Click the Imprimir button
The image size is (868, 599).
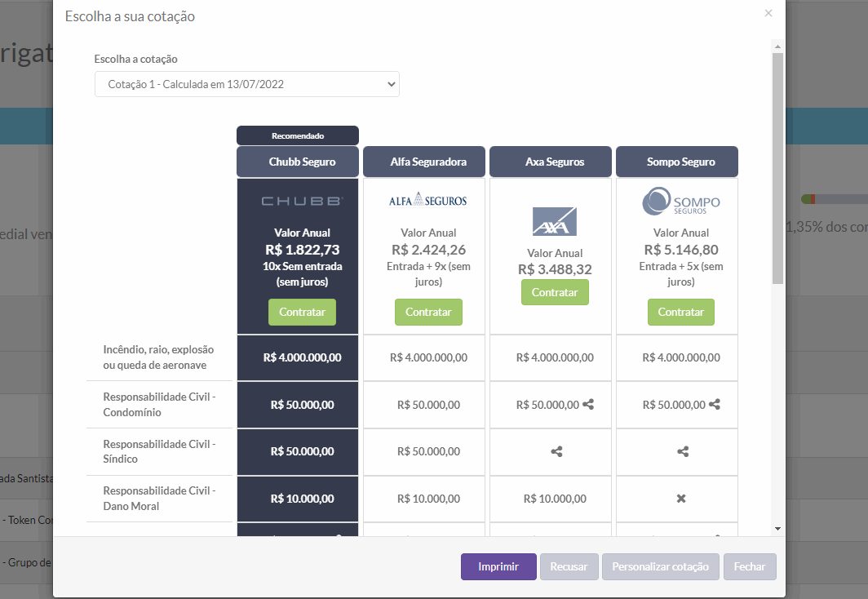coord(498,567)
